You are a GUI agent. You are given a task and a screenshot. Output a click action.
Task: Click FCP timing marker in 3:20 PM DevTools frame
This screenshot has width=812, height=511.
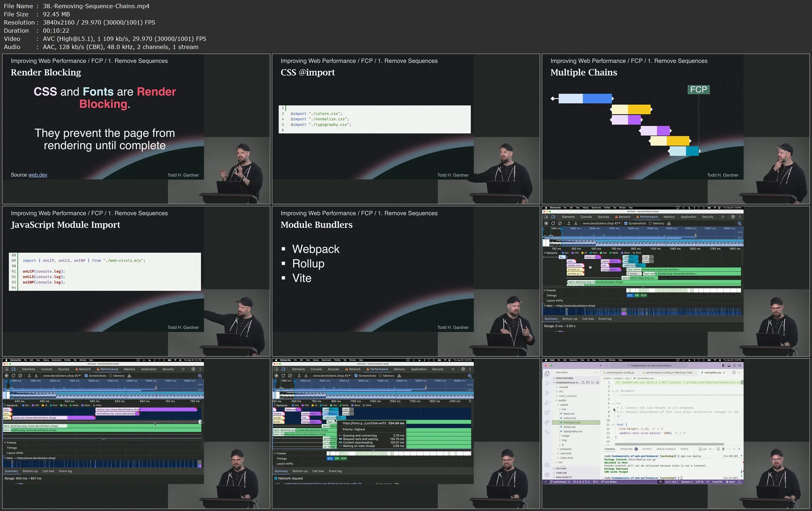[643, 295]
